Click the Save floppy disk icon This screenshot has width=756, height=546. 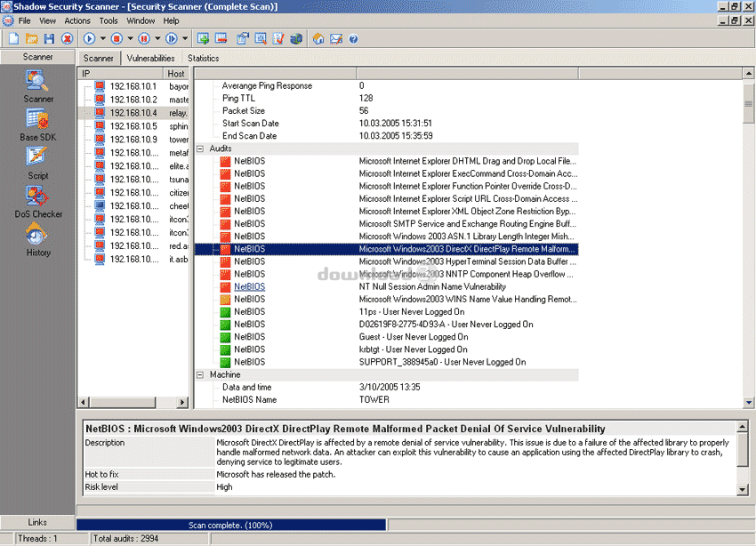49,38
